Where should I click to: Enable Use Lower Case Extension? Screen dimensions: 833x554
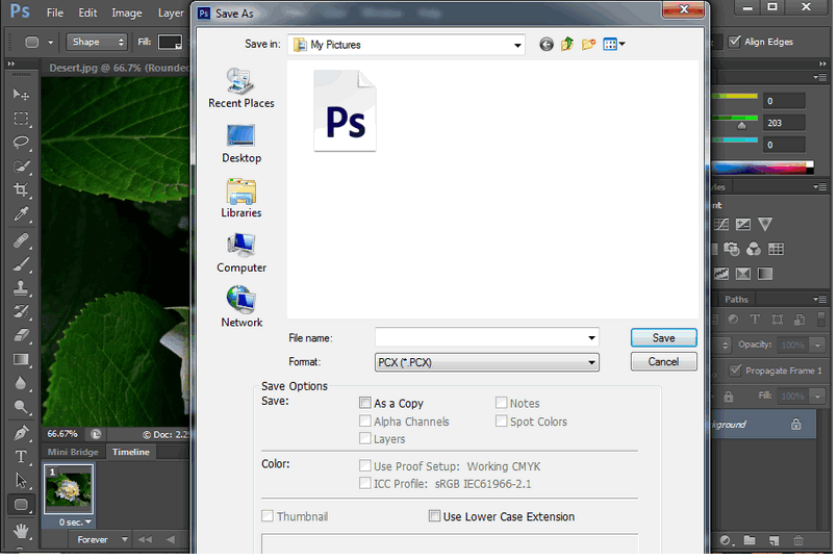pyautogui.click(x=435, y=516)
